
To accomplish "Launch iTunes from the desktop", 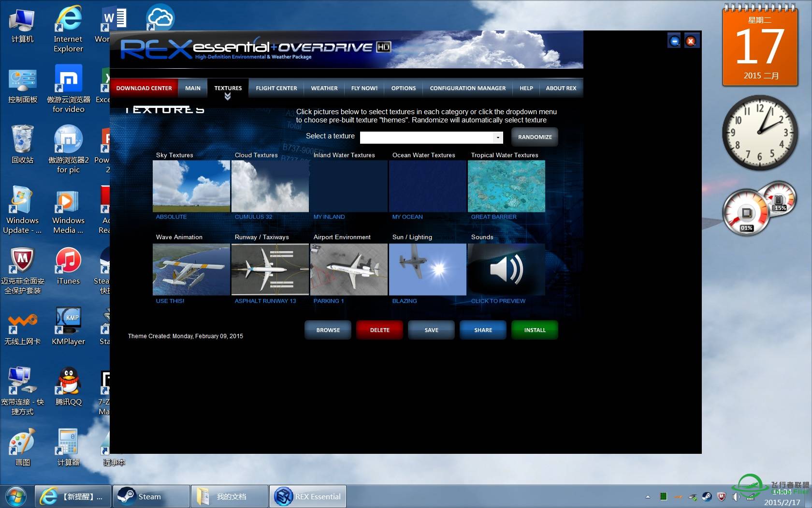I will pyautogui.click(x=68, y=266).
